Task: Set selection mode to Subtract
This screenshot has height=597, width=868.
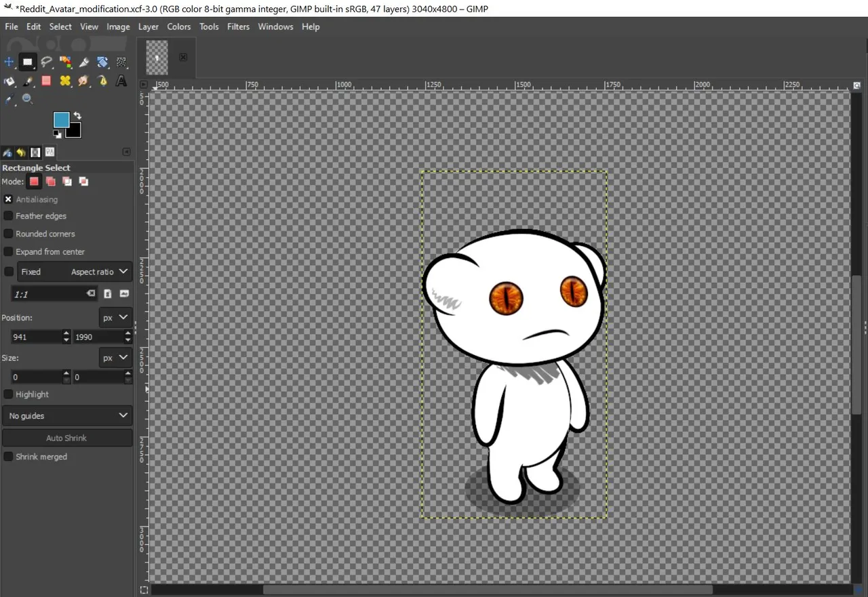Action: pyautogui.click(x=67, y=182)
